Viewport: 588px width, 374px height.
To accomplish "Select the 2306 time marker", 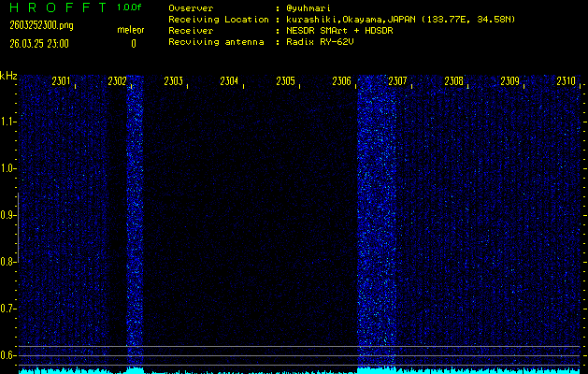I will click(x=341, y=81).
